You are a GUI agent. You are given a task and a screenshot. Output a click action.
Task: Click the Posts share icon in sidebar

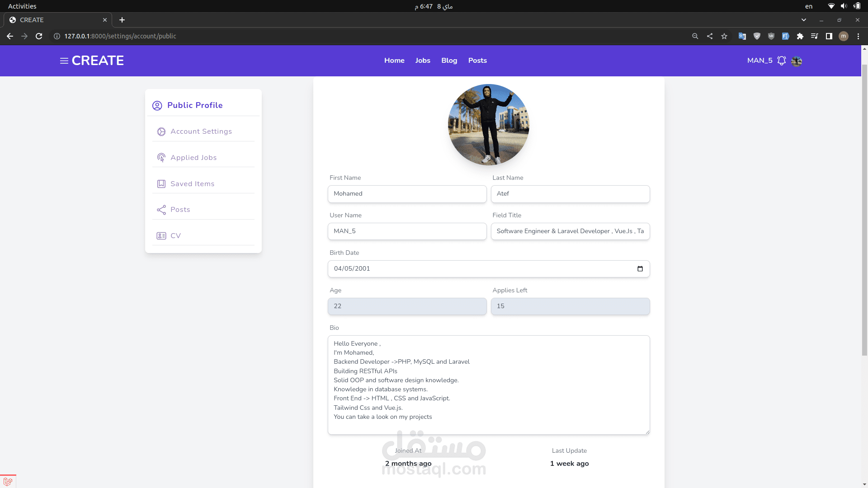point(161,210)
